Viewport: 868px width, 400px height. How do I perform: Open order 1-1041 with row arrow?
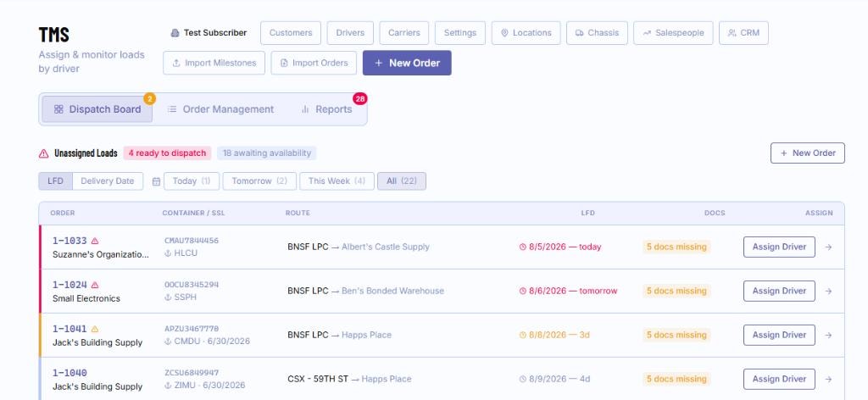[828, 336]
